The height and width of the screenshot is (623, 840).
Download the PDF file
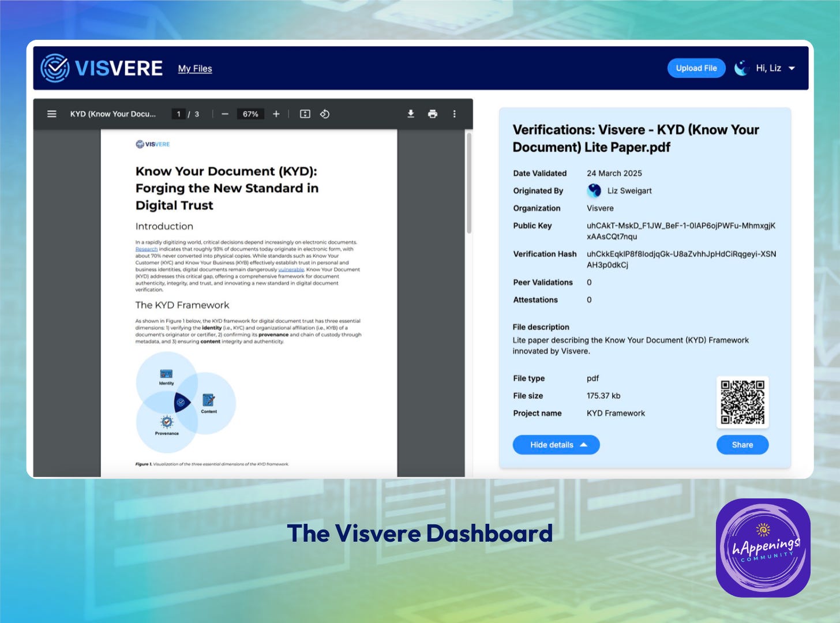[411, 114]
